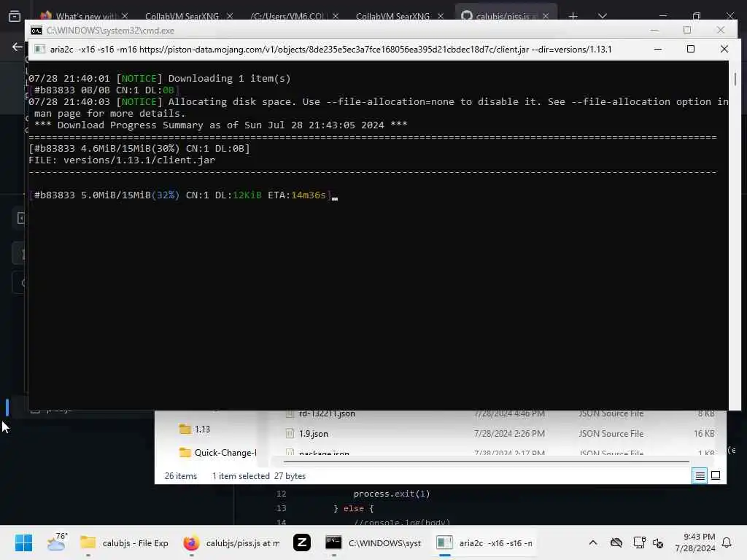Switch to C:\WINDOWS\syst cmd taskbar item
This screenshot has height=560, width=747.
click(373, 542)
